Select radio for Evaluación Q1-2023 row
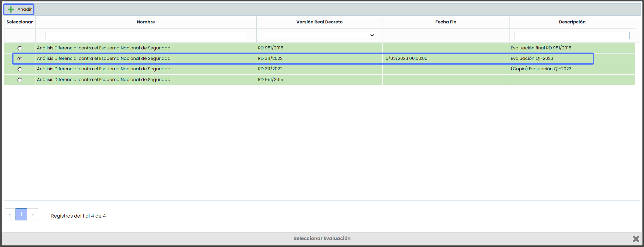 [x=20, y=59]
